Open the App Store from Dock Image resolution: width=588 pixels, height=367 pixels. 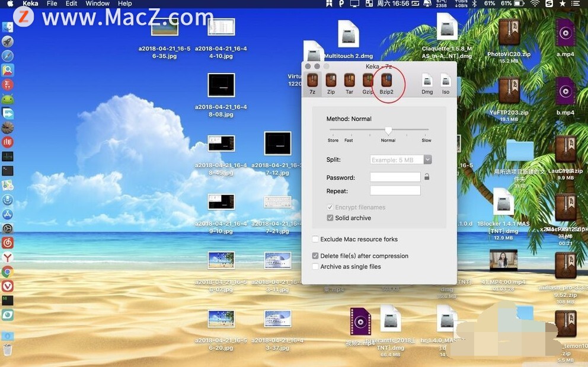pos(8,214)
